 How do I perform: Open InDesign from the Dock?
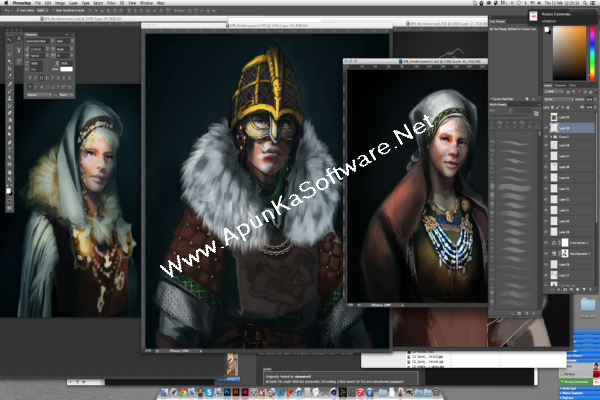pyautogui.click(x=245, y=392)
